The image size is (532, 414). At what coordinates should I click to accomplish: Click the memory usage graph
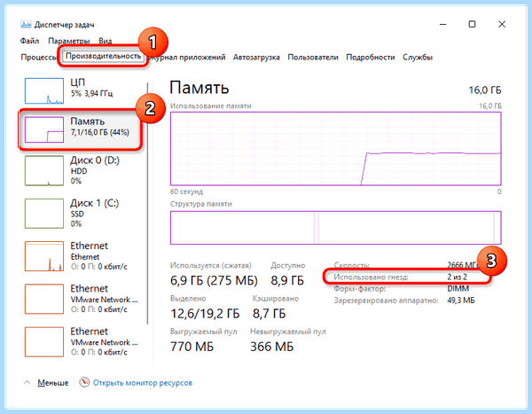click(x=335, y=149)
